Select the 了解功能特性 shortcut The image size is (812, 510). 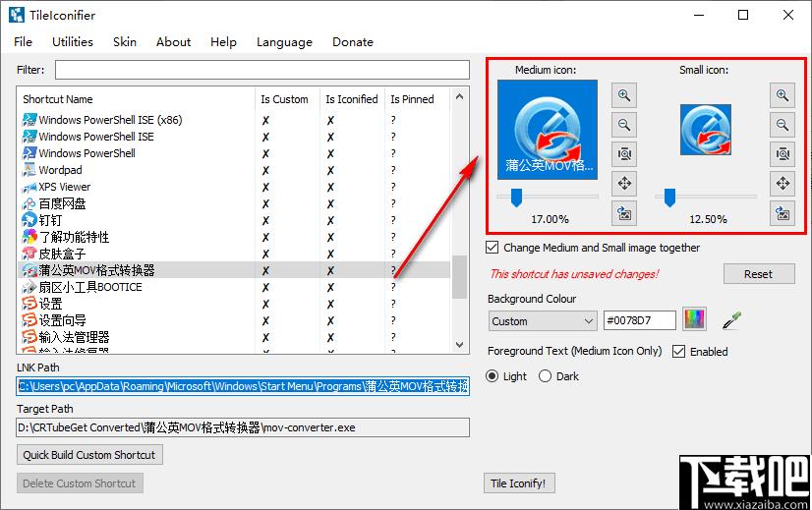pos(236,237)
